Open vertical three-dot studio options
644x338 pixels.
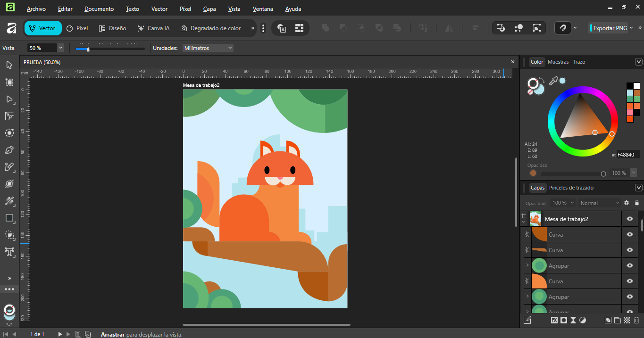tap(263, 28)
